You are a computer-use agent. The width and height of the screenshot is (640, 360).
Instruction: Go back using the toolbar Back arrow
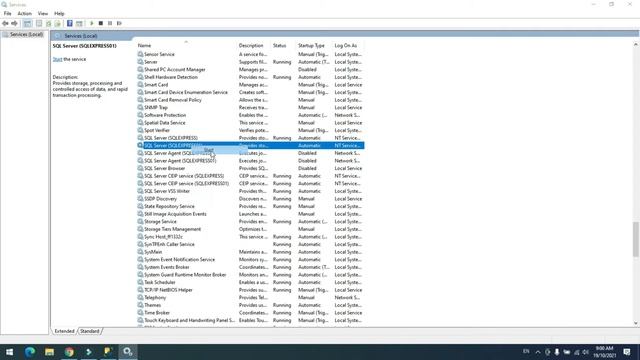(5, 23)
